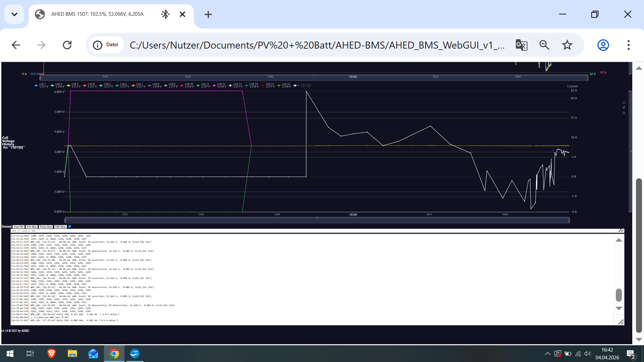Open the chart data view icon
Screen dimensions: 644x362
click(x=624, y=108)
